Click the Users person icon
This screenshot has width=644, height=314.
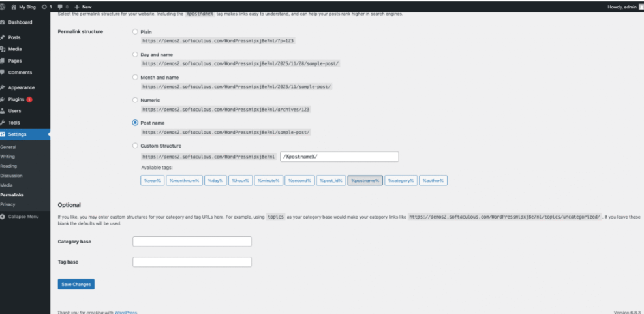(3, 111)
